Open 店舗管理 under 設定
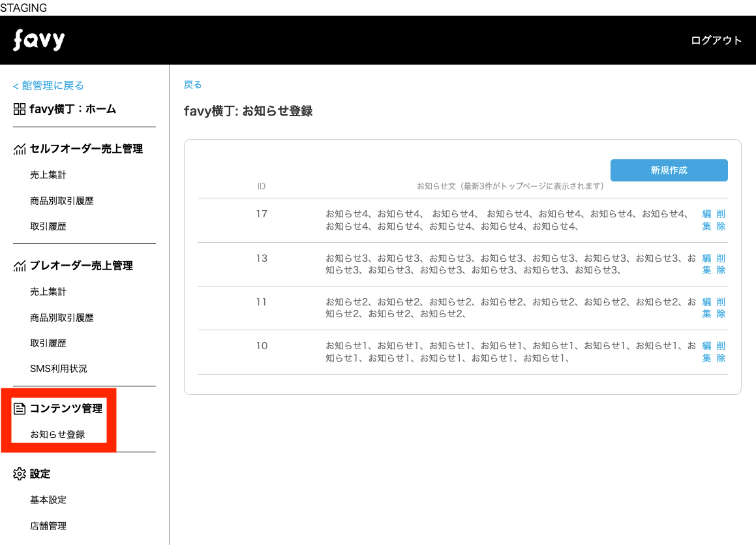The image size is (756, 545). (48, 525)
